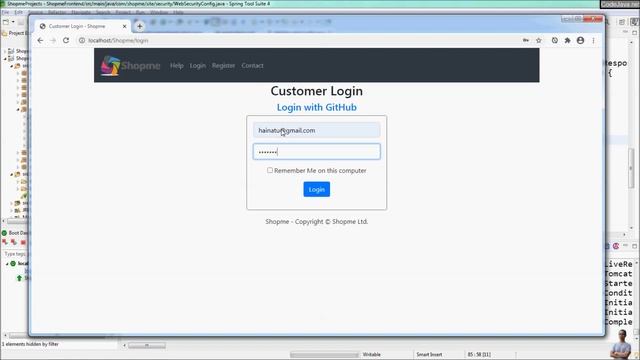Select the Project Explorer tab in STS
Screen dimensions: 640x360
(16, 33)
